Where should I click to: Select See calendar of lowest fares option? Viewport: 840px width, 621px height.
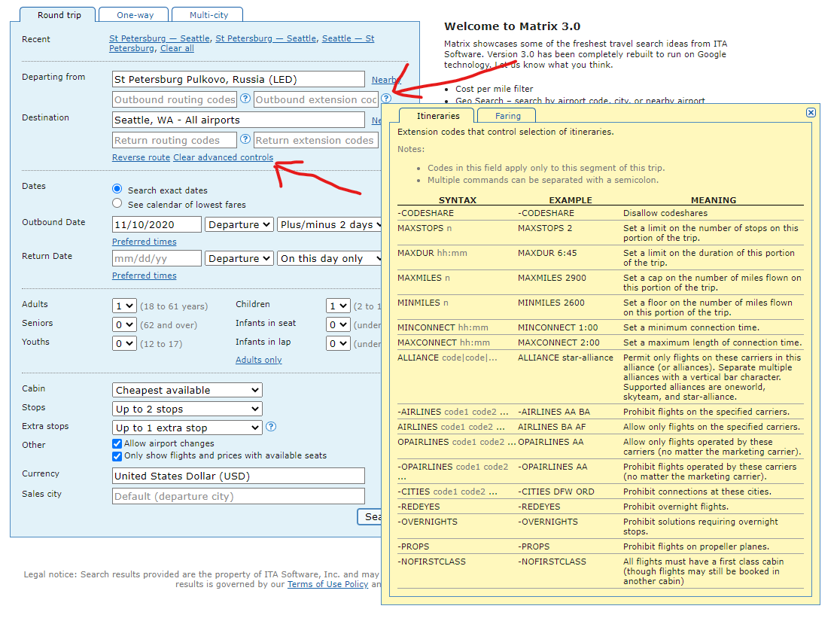pyautogui.click(x=117, y=203)
